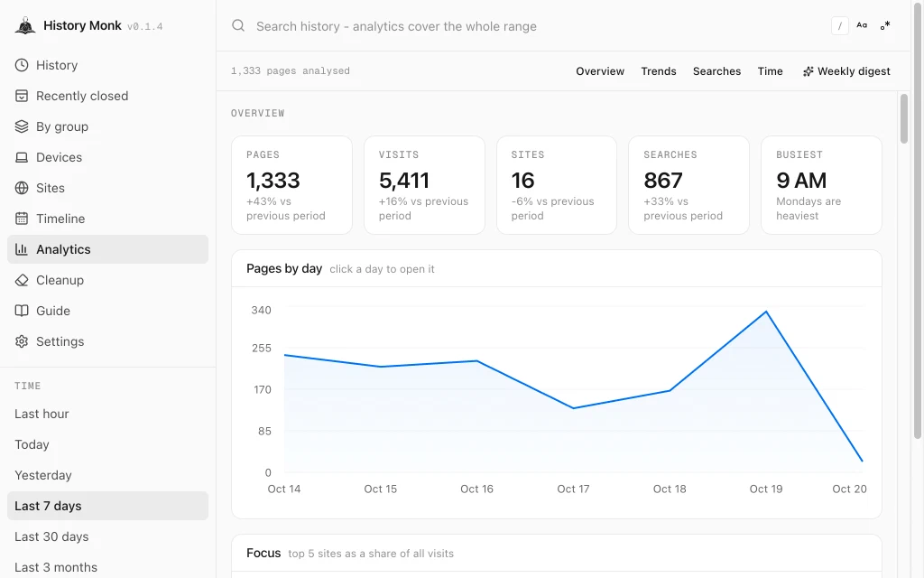The image size is (924, 578).
Task: Open the Devices section
Action: 108,157
